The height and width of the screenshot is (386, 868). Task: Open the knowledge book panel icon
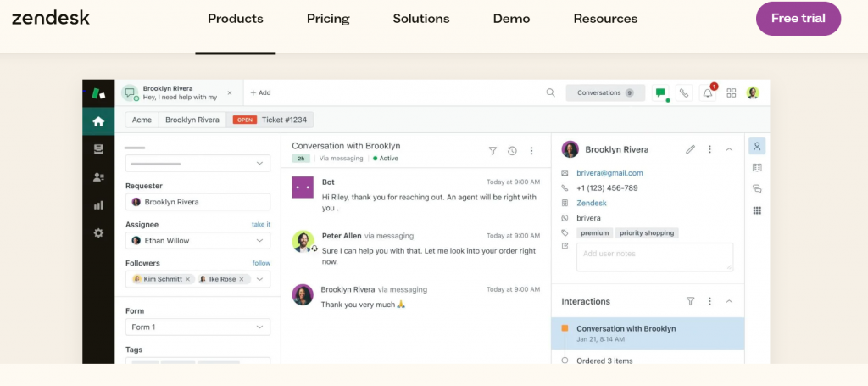click(757, 168)
